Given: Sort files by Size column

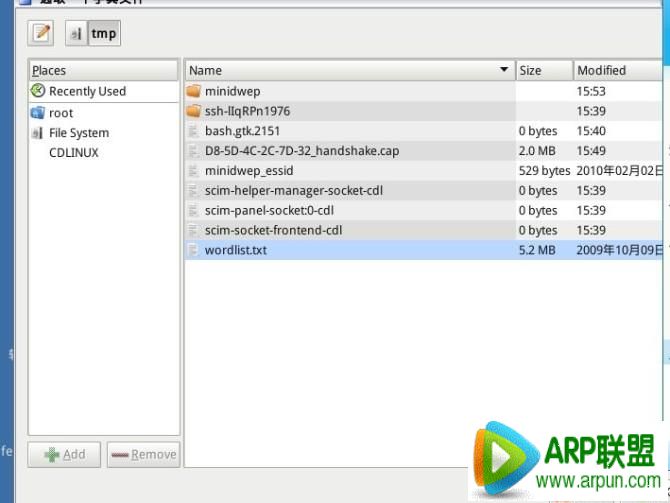Looking at the screenshot, I should [544, 71].
